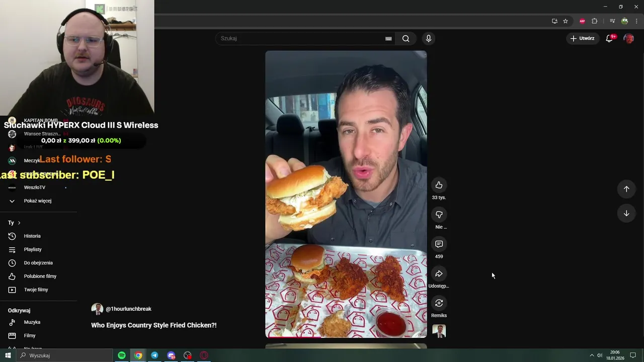Viewport: 644px width, 362px height.
Task: Open OBS Studio from the taskbar
Action: point(188,355)
